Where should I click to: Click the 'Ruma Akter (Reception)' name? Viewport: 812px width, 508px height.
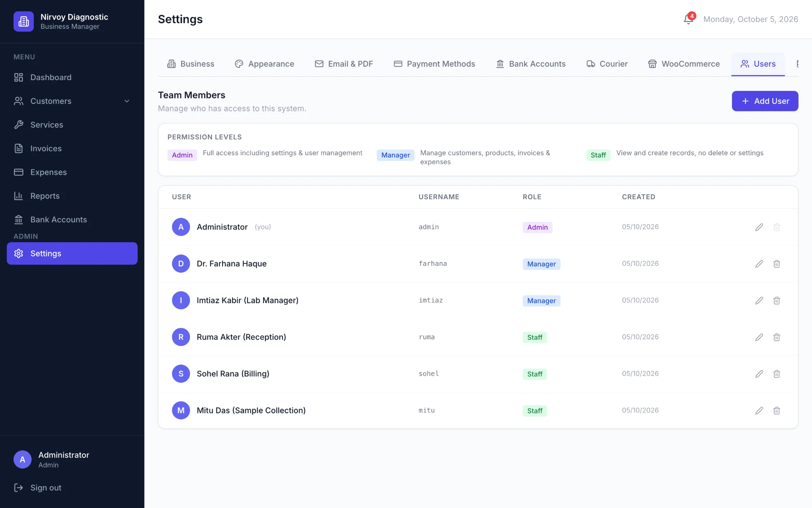point(242,337)
